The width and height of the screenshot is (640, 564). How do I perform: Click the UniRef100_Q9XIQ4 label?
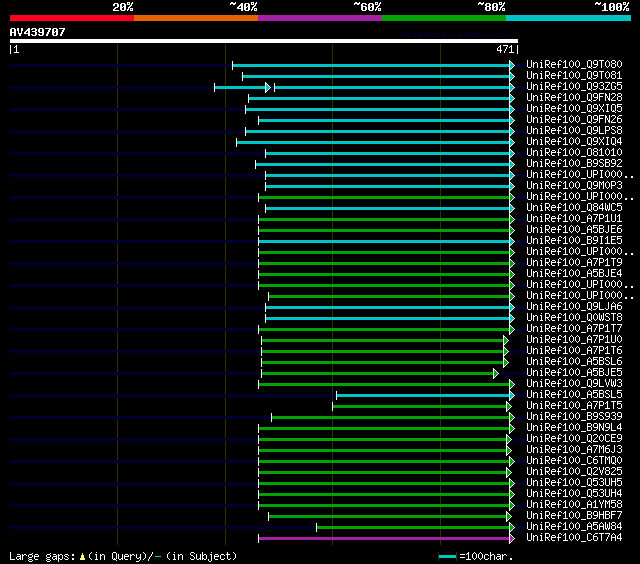574,142
